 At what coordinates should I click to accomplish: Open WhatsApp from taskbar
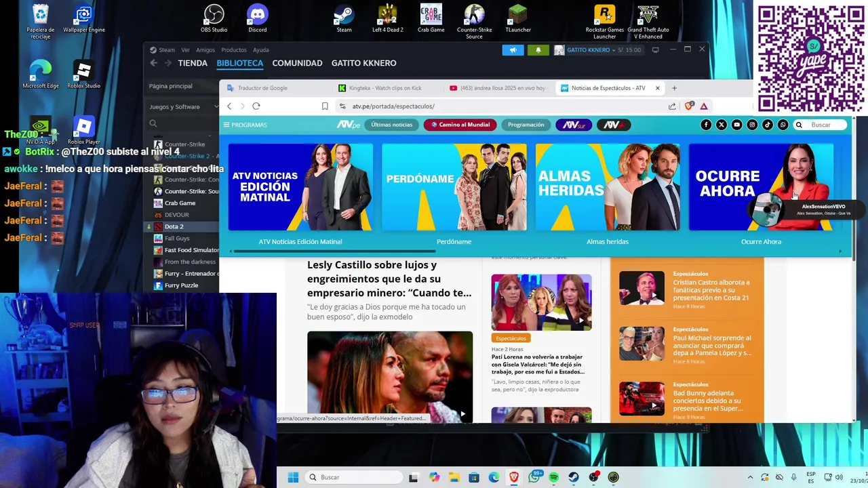tap(534, 477)
